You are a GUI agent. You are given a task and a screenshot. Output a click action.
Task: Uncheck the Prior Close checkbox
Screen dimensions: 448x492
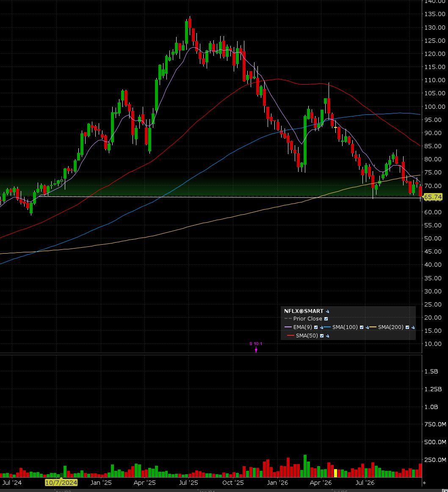(326, 319)
